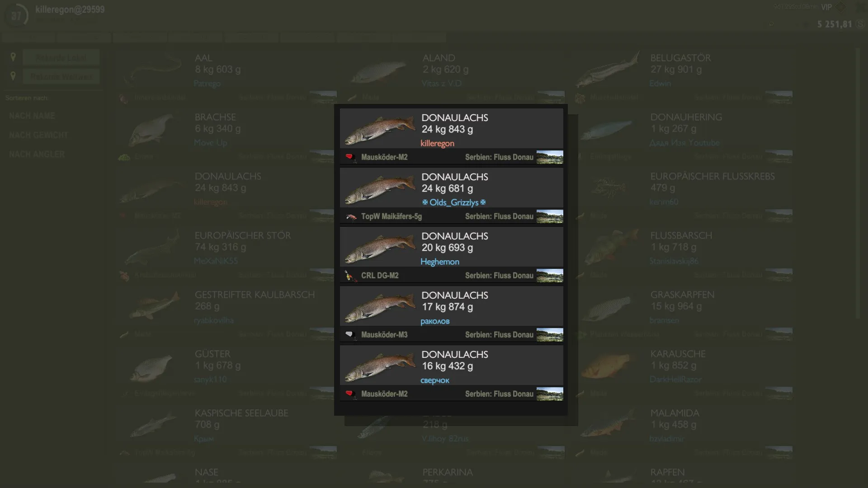This screenshot has width=868, height=488.
Task: Open player раколов profile link
Action: tap(435, 321)
